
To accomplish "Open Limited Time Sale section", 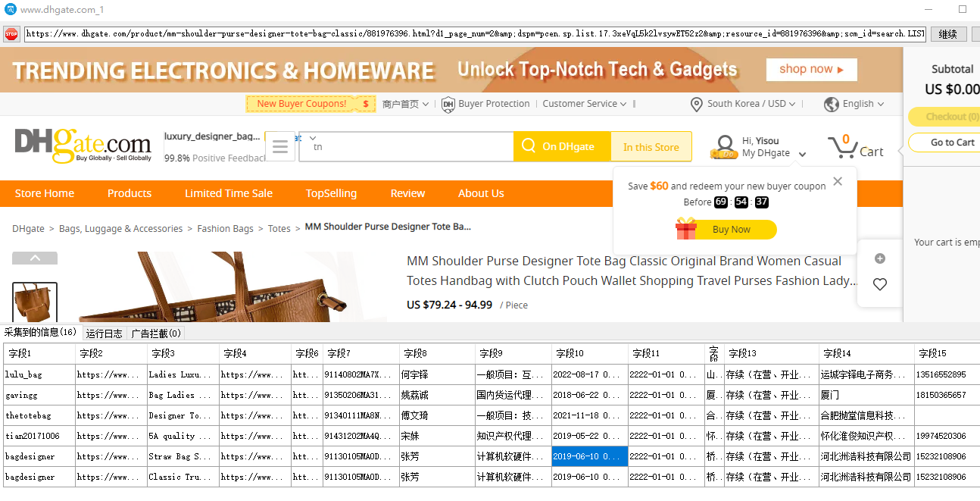I will (229, 193).
